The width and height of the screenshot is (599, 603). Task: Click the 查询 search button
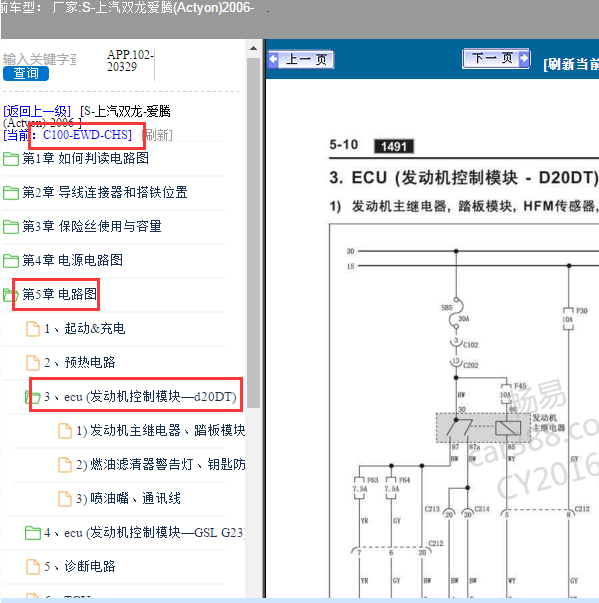tap(26, 73)
